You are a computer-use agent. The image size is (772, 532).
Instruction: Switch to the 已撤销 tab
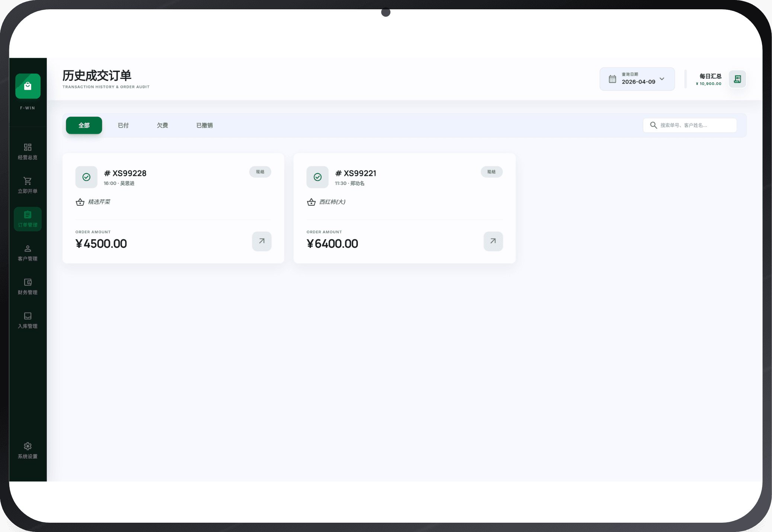(x=205, y=125)
